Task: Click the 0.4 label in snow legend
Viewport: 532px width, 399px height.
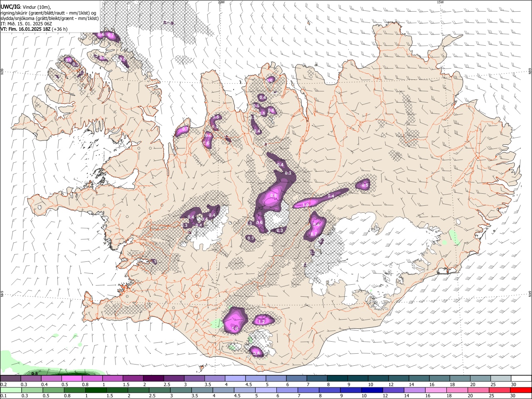Action: (44, 384)
